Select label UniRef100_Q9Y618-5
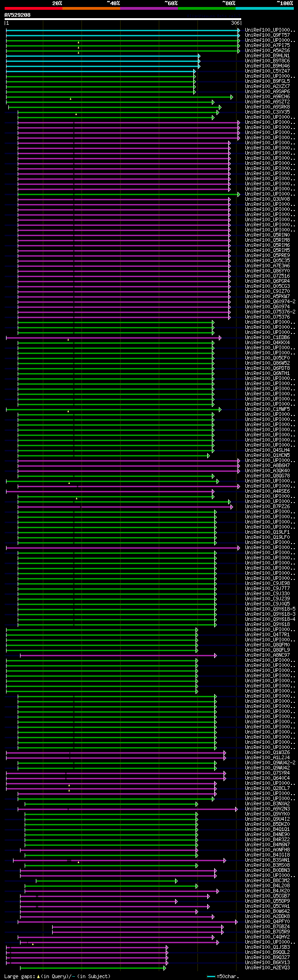Image resolution: width=298 pixels, height=980 pixels. tap(270, 609)
